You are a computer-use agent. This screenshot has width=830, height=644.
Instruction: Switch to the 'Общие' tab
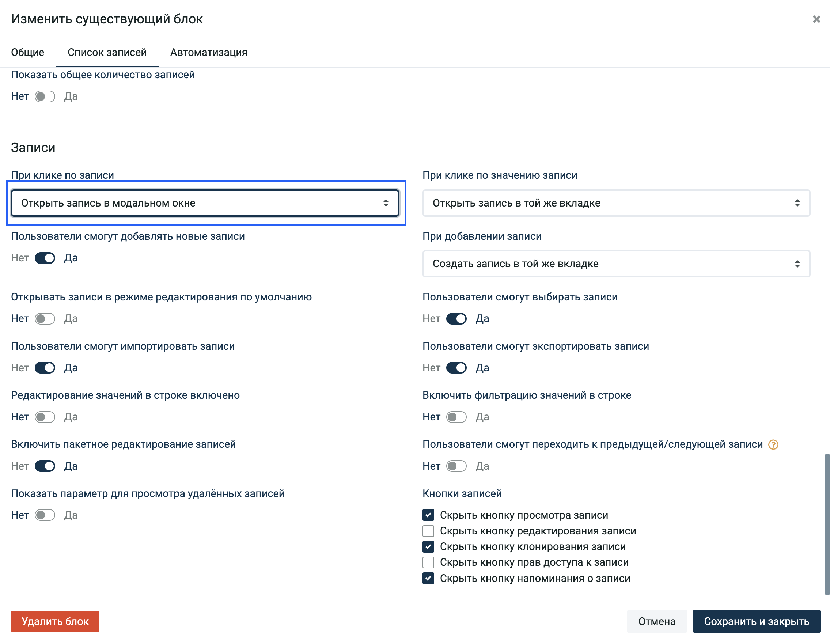[x=28, y=53]
